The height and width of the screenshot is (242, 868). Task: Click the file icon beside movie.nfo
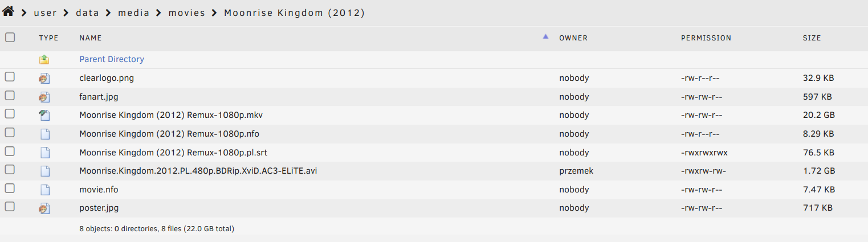44,190
